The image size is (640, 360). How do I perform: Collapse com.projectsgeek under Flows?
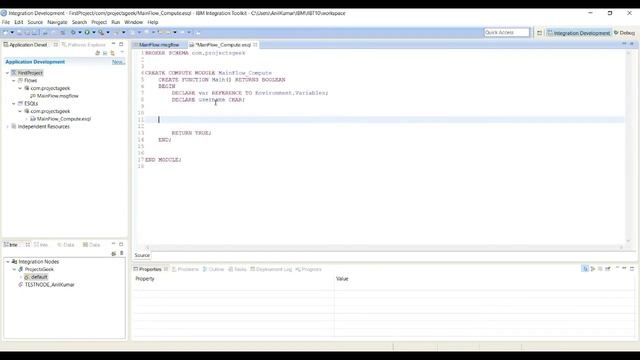coord(20,88)
